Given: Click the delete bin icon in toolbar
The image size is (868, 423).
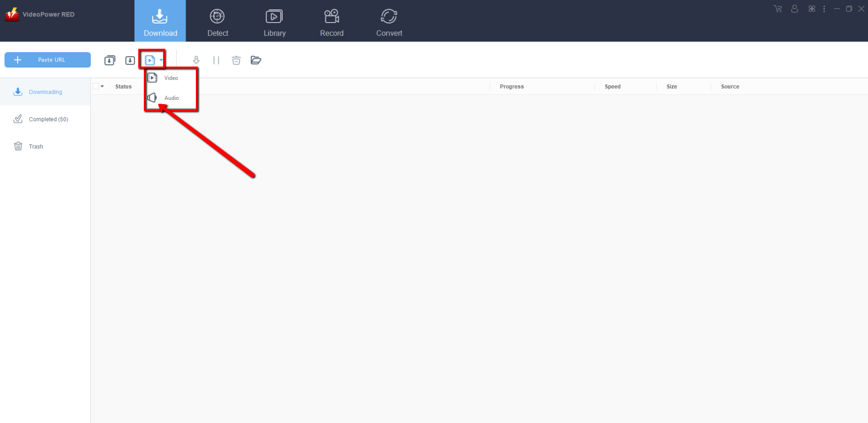Looking at the screenshot, I should pos(236,60).
